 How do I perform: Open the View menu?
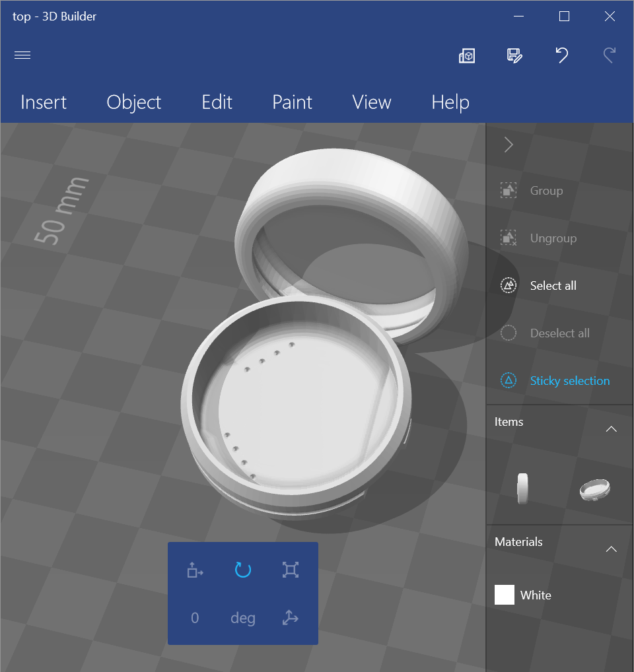(x=372, y=102)
